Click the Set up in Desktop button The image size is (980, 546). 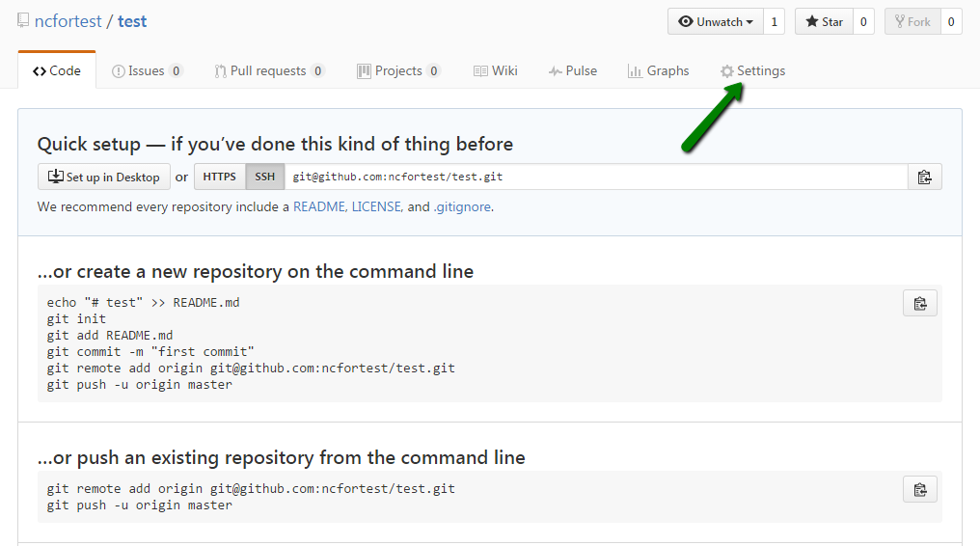[x=104, y=177]
